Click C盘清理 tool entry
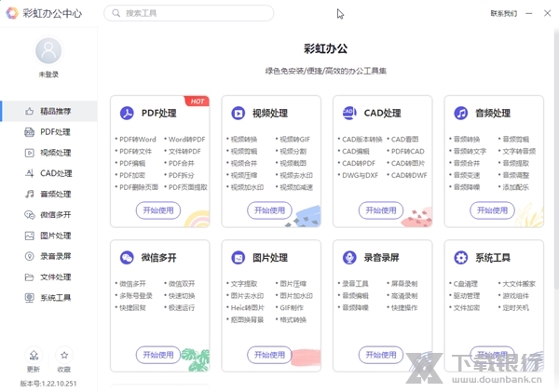The width and height of the screenshot is (559, 392). (466, 284)
